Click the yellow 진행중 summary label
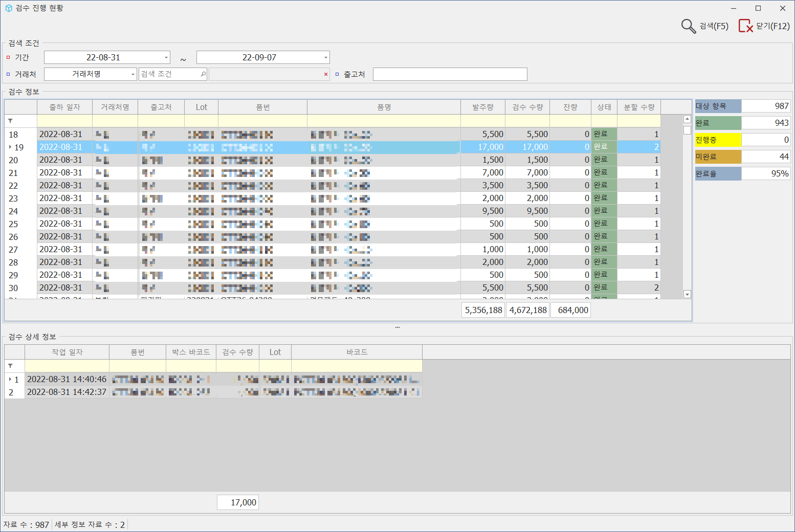 click(x=718, y=140)
